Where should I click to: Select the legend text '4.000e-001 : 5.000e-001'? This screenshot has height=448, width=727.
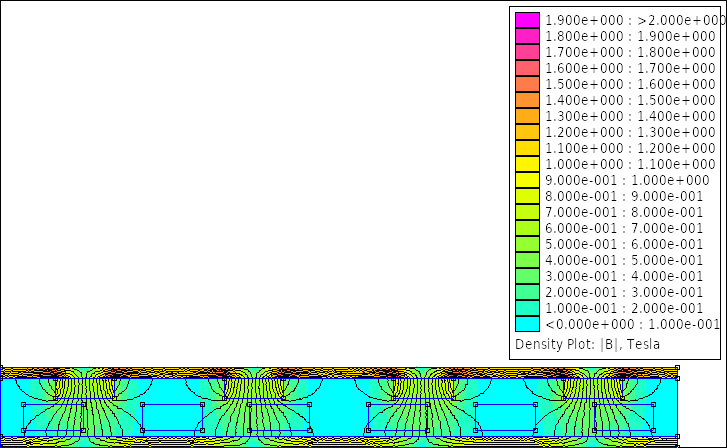click(x=624, y=260)
